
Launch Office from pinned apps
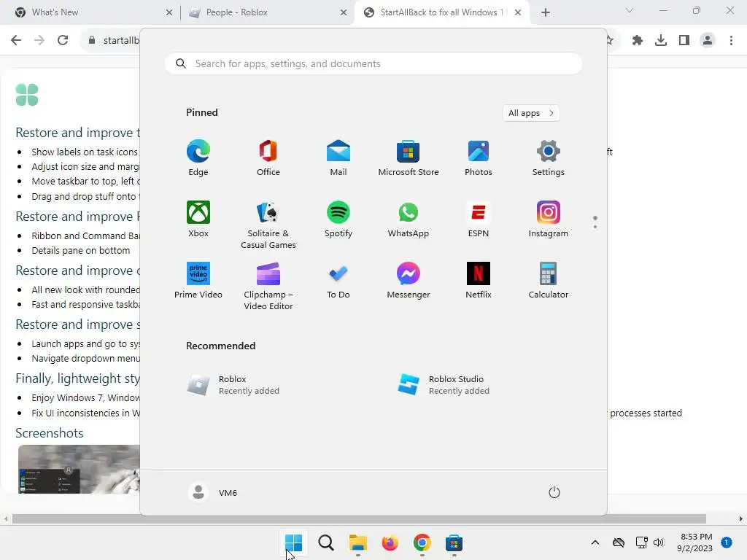click(x=268, y=158)
